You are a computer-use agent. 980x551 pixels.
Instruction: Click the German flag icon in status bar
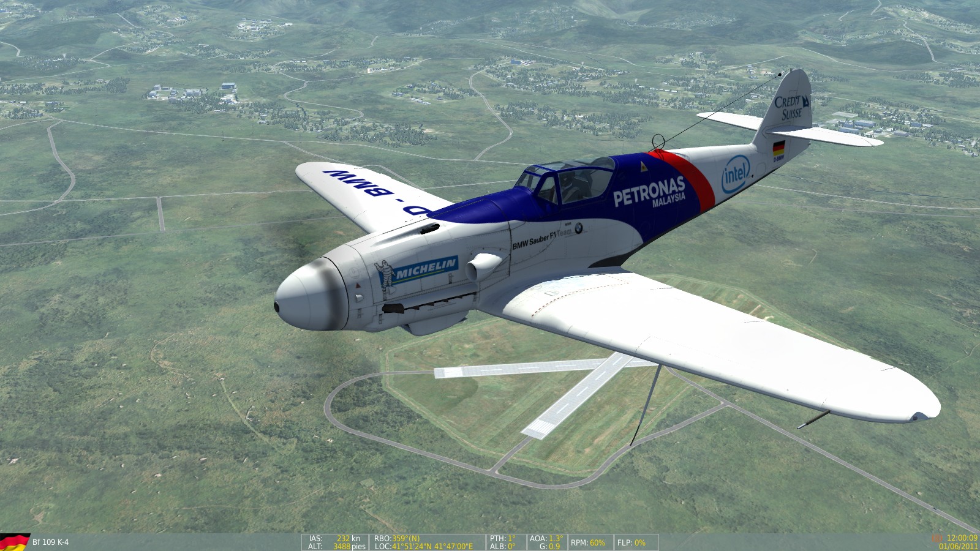point(15,542)
